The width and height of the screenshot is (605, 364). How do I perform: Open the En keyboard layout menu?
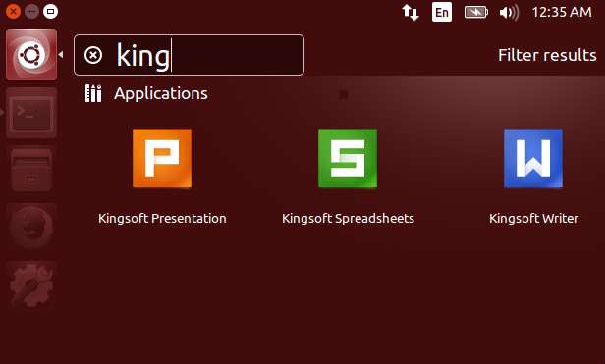point(442,13)
